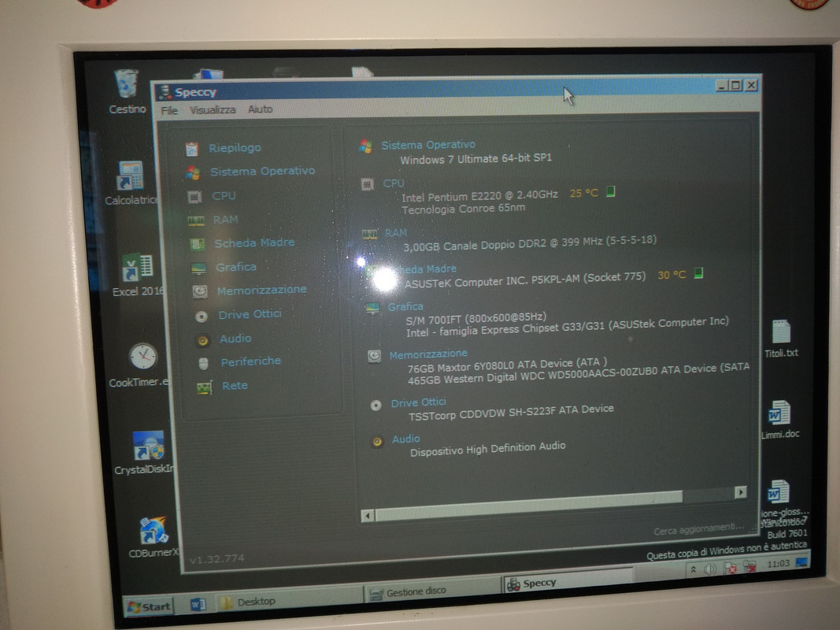The image size is (840, 630).
Task: Click the horizontal scrollbar thumb
Action: pos(529,505)
